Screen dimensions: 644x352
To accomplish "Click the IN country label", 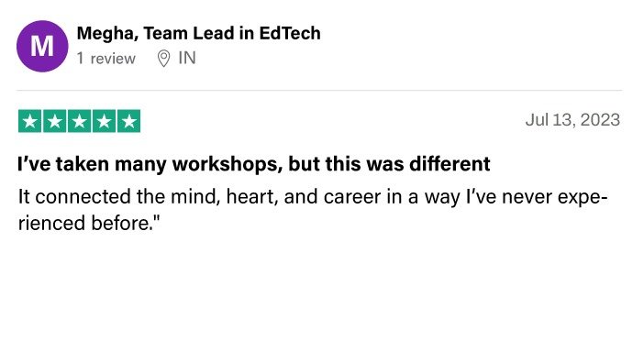I will pos(187,58).
